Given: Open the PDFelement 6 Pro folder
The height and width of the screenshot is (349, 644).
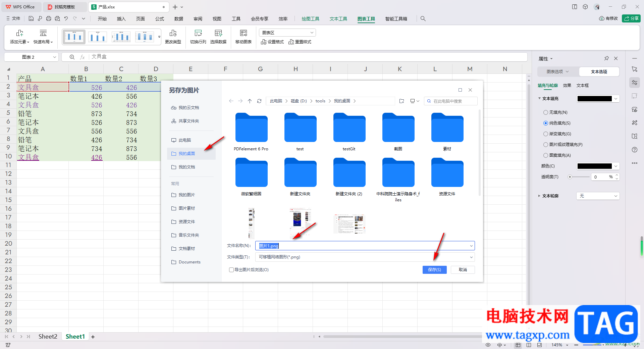Looking at the screenshot, I should (251, 132).
